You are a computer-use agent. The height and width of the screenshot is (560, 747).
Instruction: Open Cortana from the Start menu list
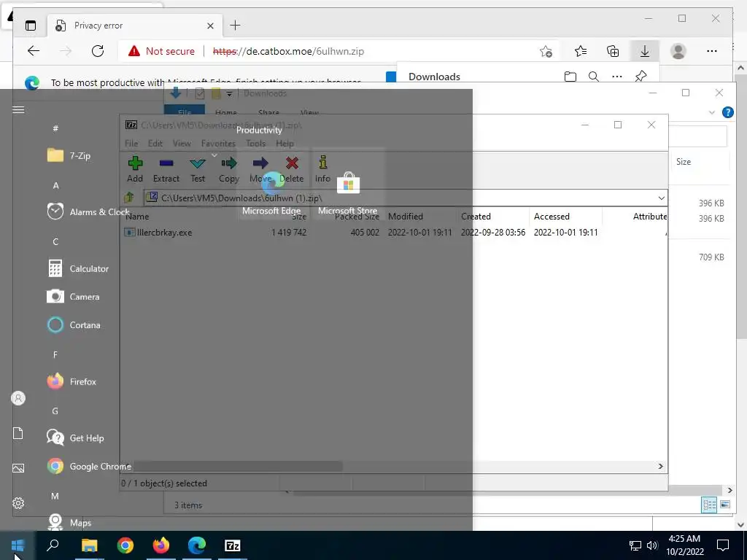(74, 325)
